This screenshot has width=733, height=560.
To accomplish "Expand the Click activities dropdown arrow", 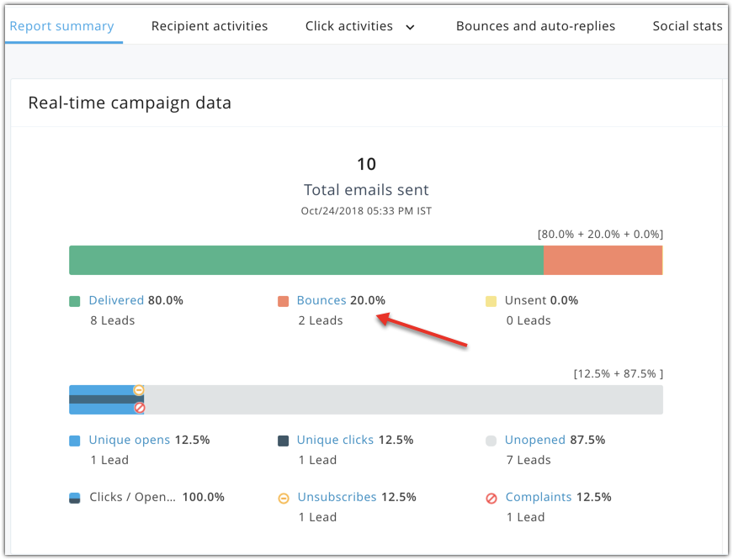I will [410, 27].
